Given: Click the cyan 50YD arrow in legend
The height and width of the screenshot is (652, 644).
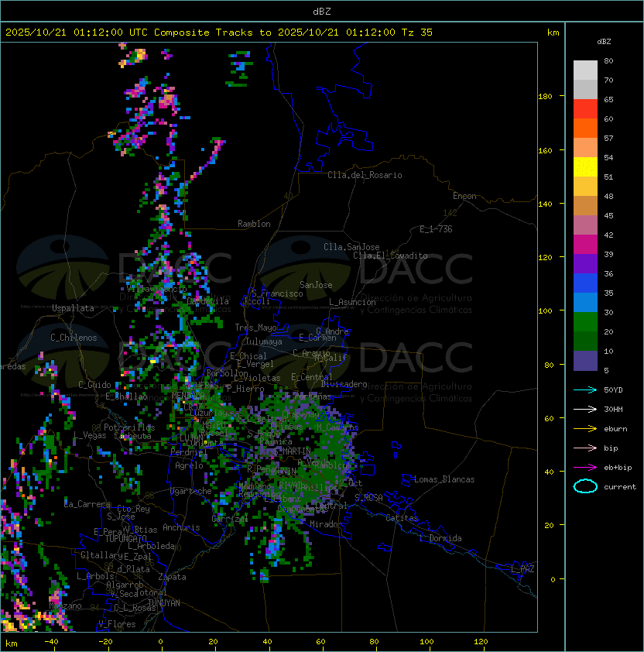Looking at the screenshot, I should click(585, 389).
